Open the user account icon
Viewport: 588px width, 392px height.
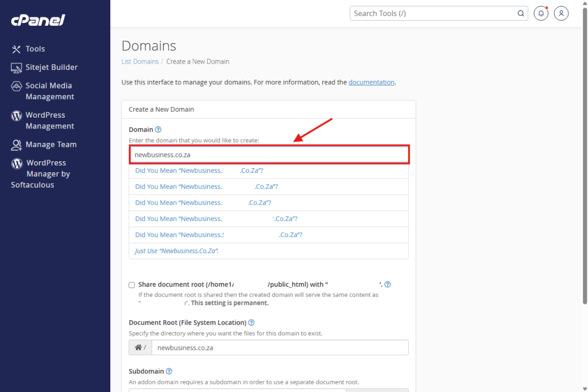pos(561,13)
